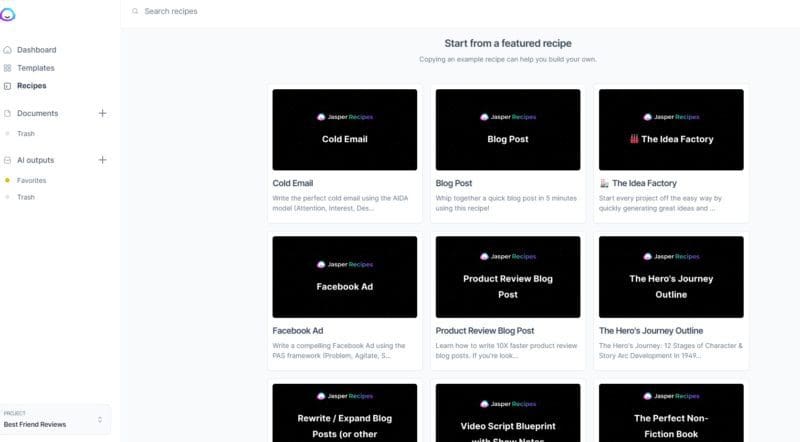800x442 pixels.
Task: Click the Facebook Ad title link
Action: coord(297,331)
